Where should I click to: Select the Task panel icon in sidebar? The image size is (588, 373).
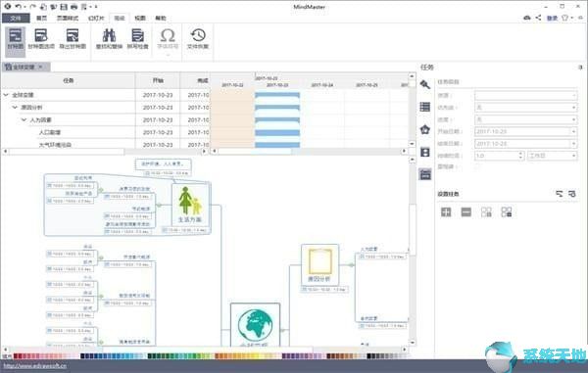(x=425, y=174)
